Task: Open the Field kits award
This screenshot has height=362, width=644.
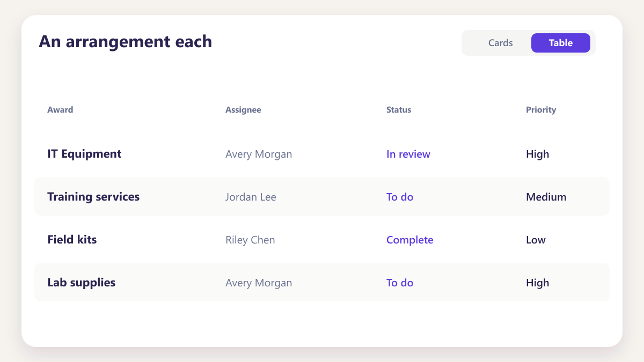Action: [72, 240]
